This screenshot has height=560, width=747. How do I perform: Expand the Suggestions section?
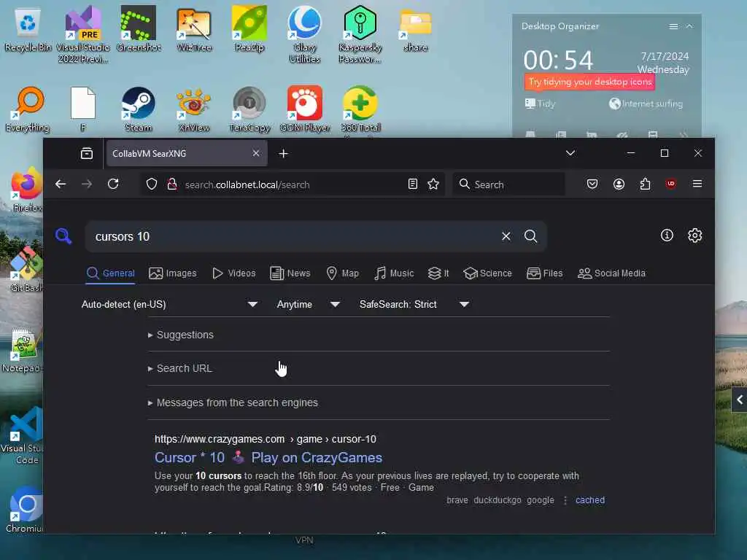[x=181, y=335]
